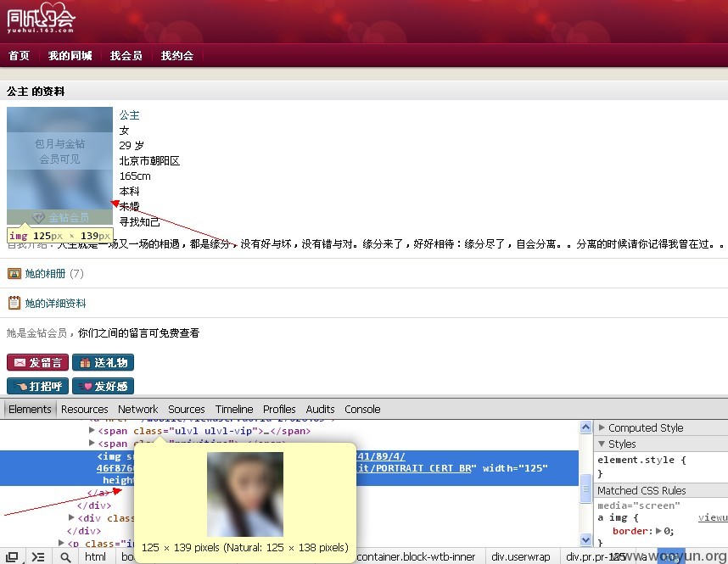The height and width of the screenshot is (564, 728).
Task: Click the photo album icon beside 她的相册
Action: [x=14, y=273]
